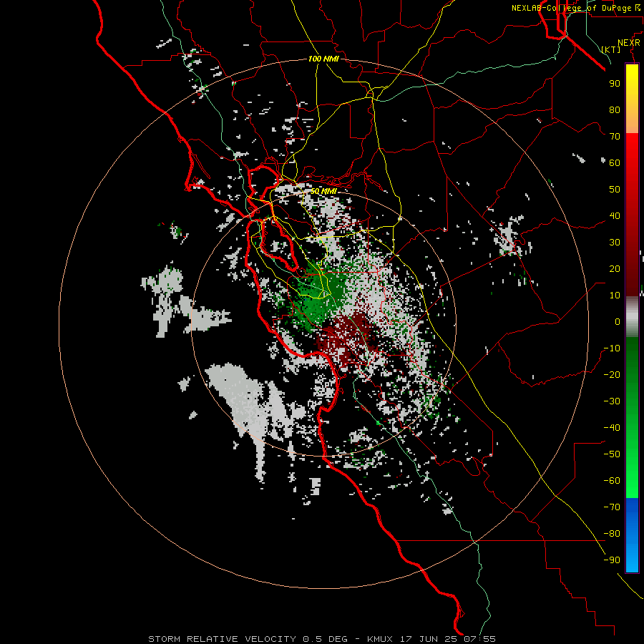Click the "-90" value on velocity scale

click(612, 560)
